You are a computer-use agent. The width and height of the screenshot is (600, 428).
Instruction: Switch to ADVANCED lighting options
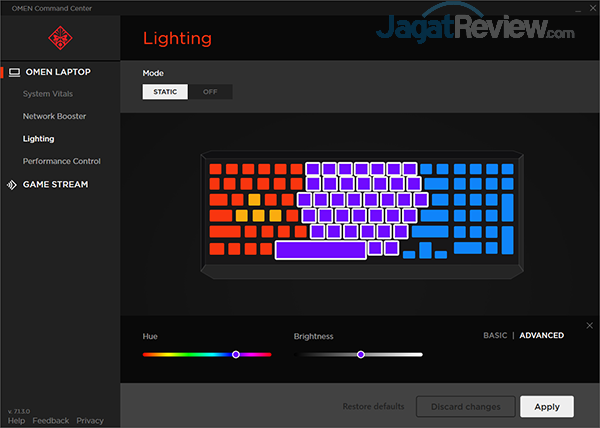click(541, 336)
